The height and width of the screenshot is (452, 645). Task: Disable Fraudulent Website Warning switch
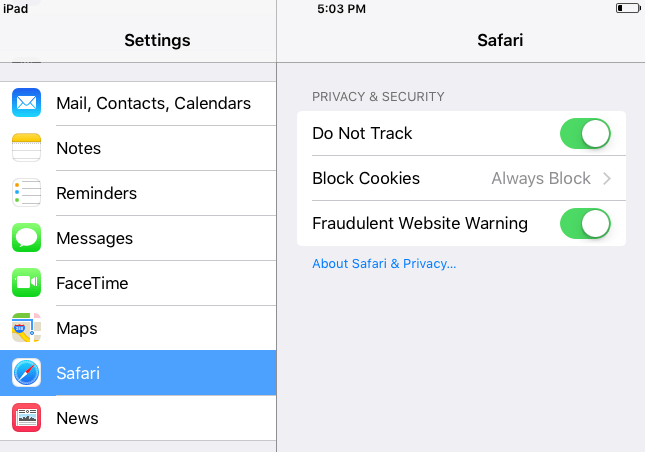coord(585,223)
